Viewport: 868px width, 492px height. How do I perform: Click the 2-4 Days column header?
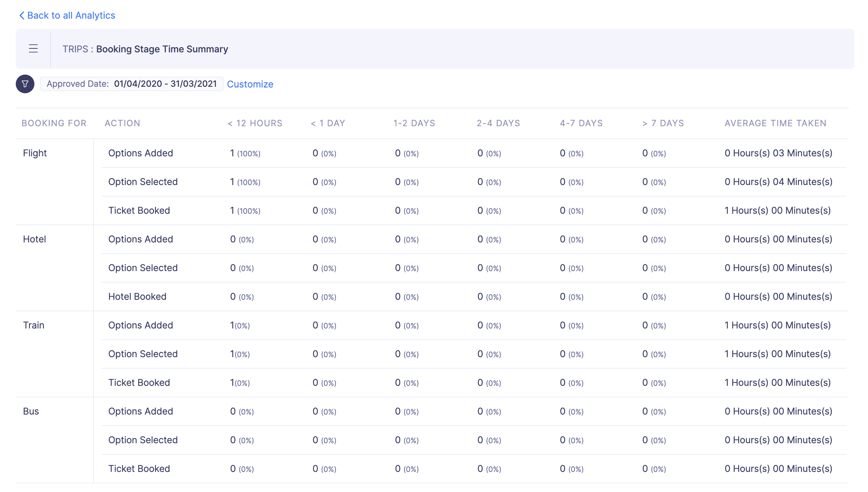(x=498, y=123)
